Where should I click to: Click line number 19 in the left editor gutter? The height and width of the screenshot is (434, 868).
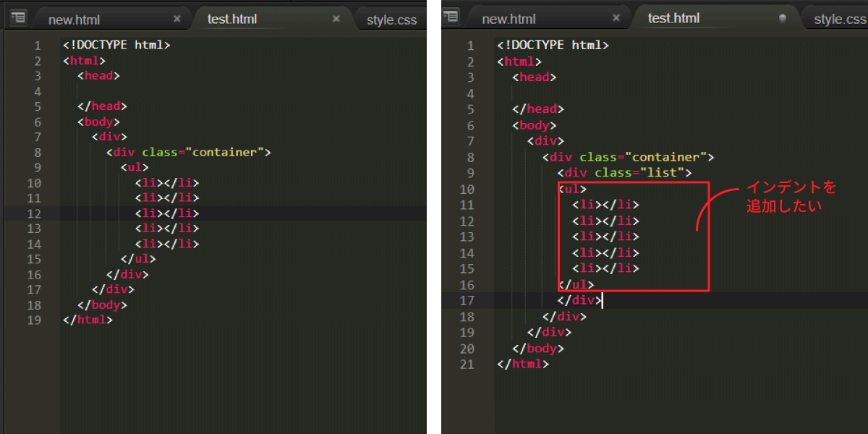tap(34, 319)
